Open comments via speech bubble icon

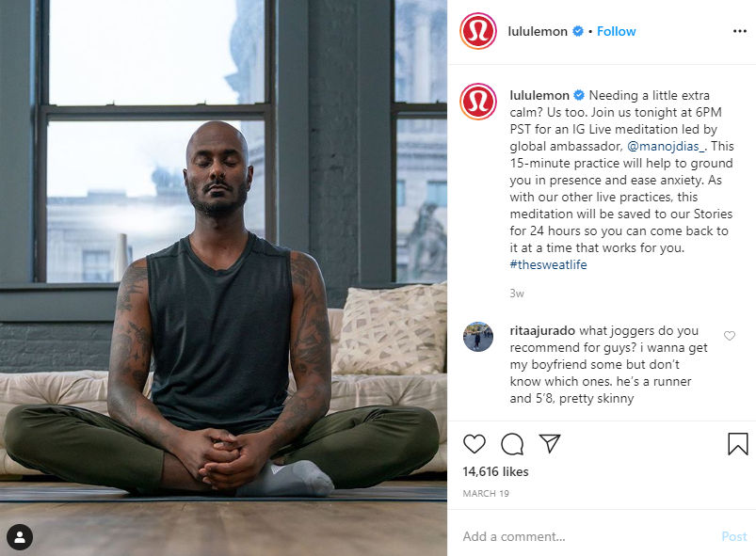(x=512, y=444)
